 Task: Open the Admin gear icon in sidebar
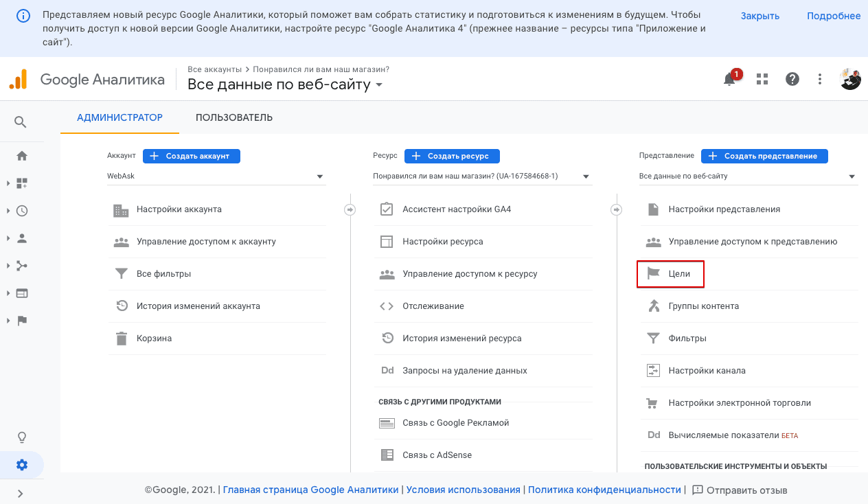[22, 465]
